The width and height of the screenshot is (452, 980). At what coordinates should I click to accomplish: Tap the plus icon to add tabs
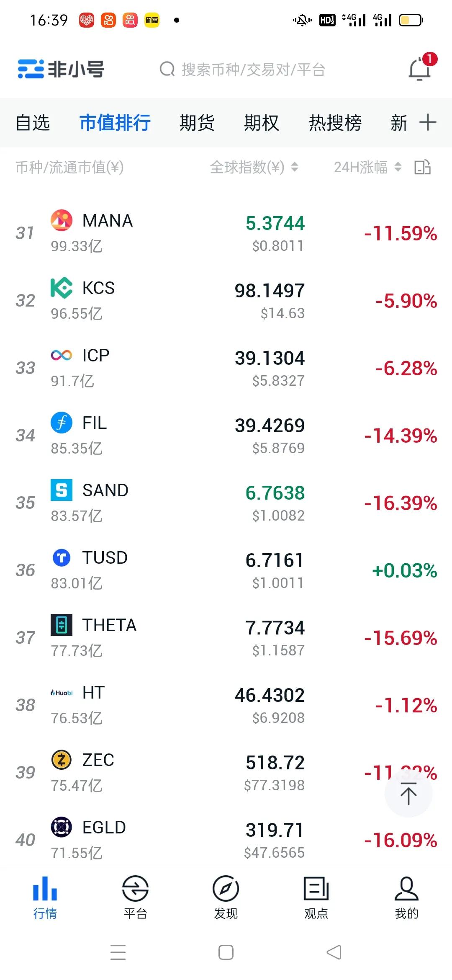tap(428, 123)
